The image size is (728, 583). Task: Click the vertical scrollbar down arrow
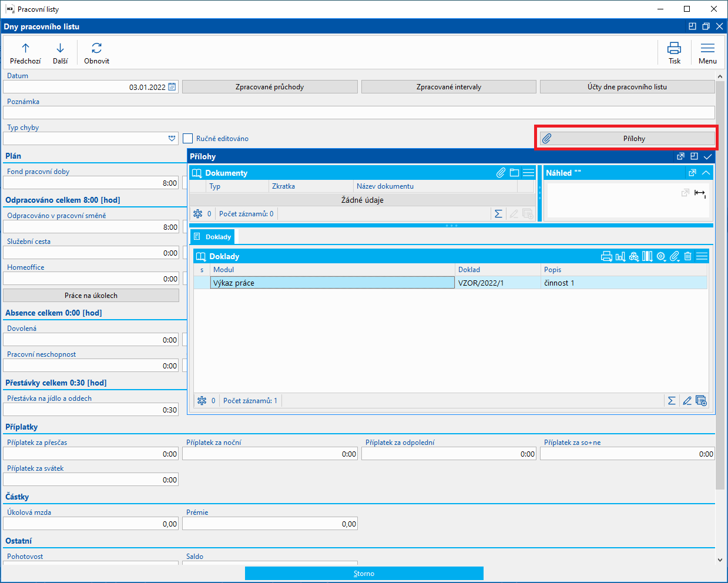click(720, 560)
